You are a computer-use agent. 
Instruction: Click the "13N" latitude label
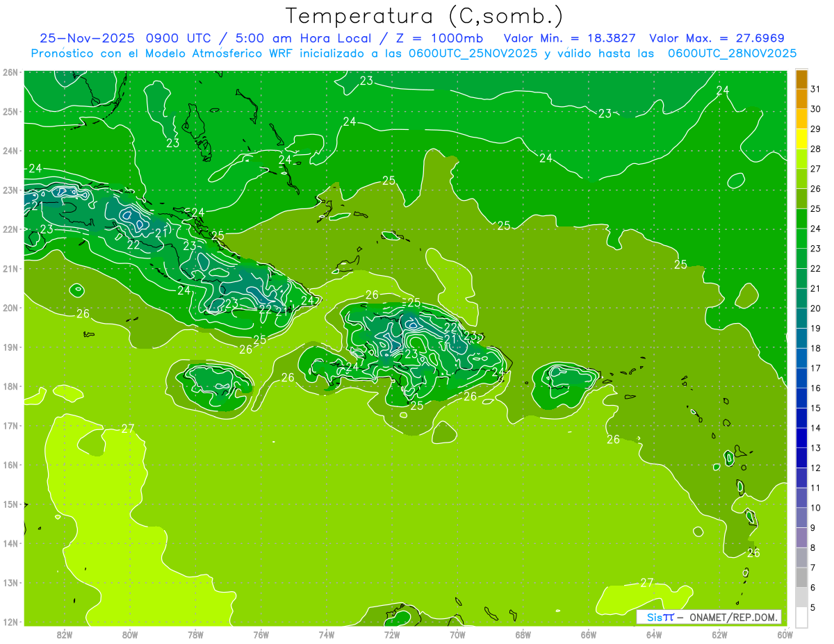(x=10, y=582)
